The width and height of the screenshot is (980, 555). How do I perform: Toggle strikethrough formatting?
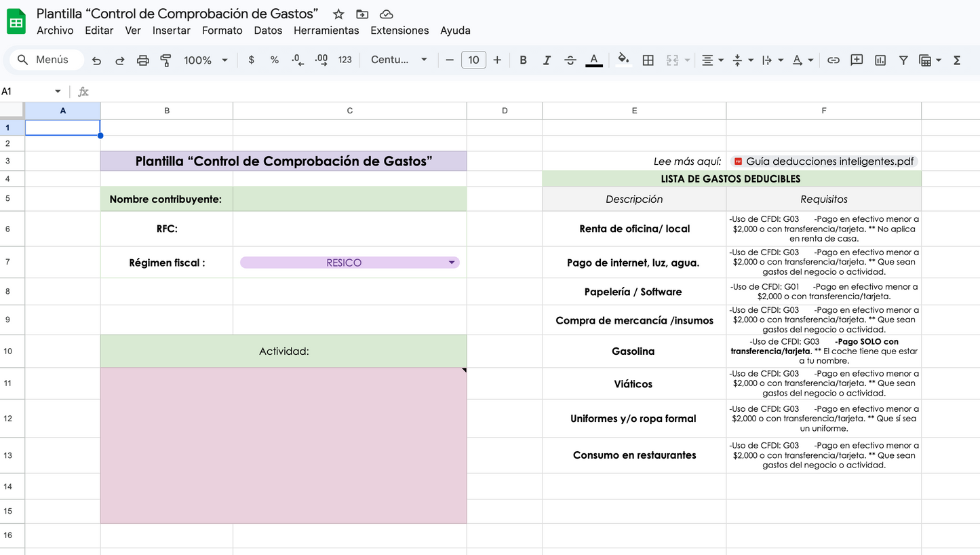[x=570, y=60]
